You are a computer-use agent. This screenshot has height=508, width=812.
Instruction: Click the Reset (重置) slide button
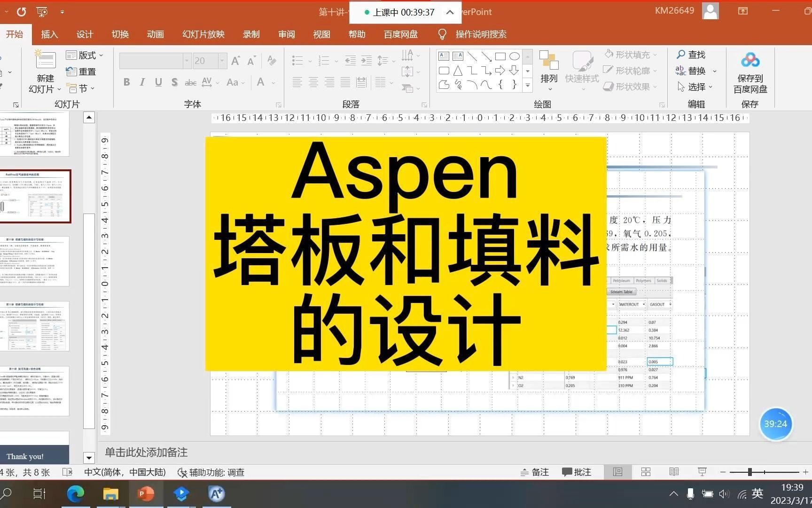(x=81, y=71)
